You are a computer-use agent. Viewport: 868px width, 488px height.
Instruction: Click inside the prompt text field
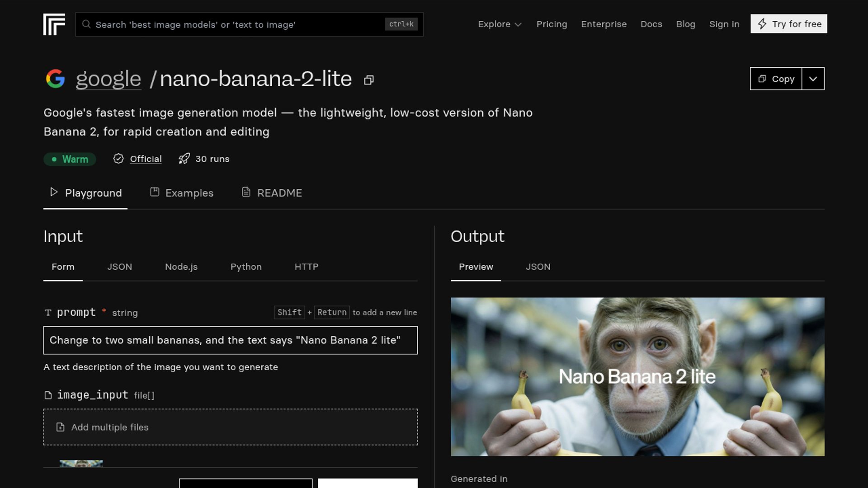pyautogui.click(x=231, y=340)
